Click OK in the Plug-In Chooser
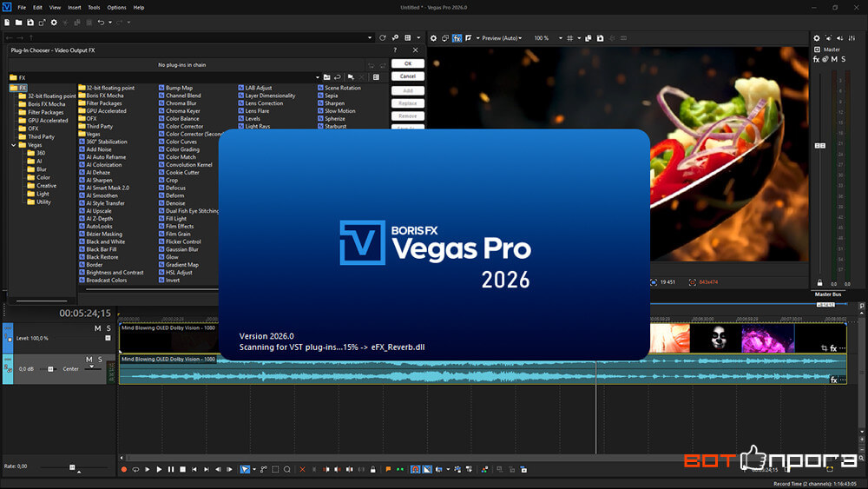 tap(408, 63)
